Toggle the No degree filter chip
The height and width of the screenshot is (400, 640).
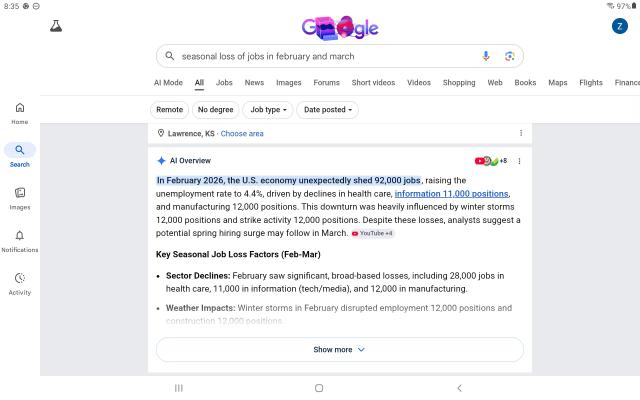[x=215, y=110]
